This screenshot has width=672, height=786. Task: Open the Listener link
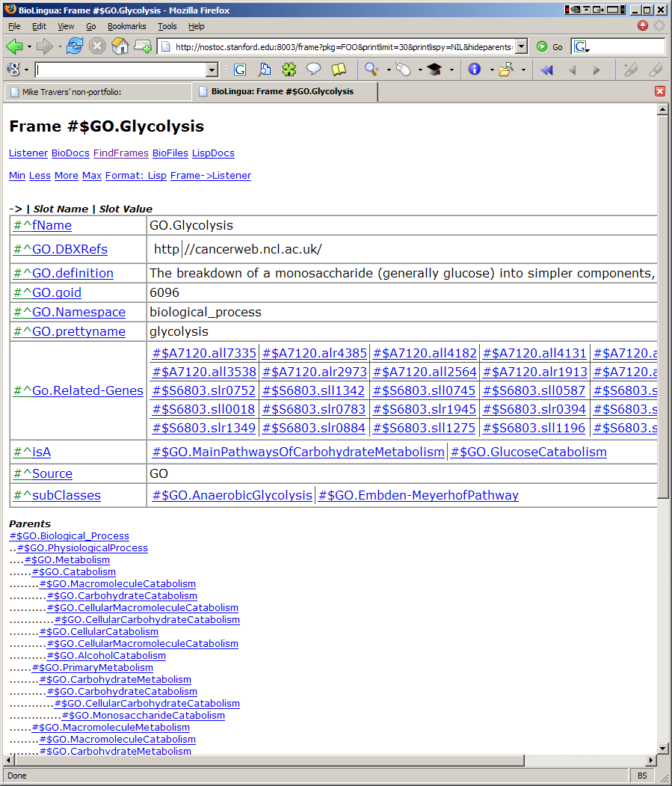pyautogui.click(x=28, y=153)
